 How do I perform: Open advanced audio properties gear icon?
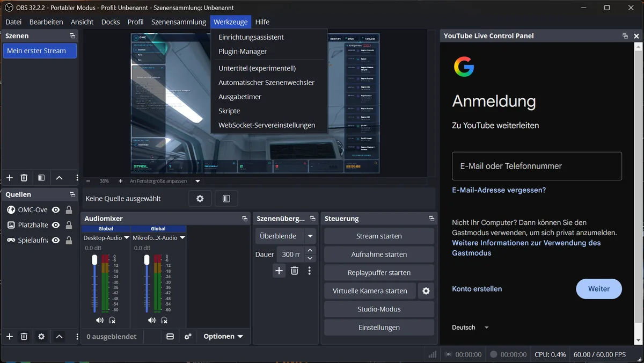click(x=188, y=337)
